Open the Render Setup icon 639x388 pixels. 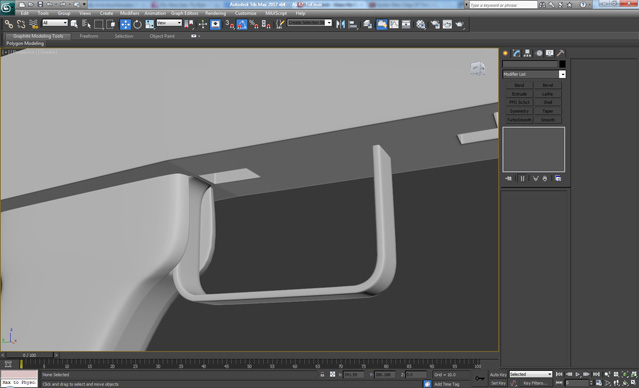pyautogui.click(x=435, y=24)
